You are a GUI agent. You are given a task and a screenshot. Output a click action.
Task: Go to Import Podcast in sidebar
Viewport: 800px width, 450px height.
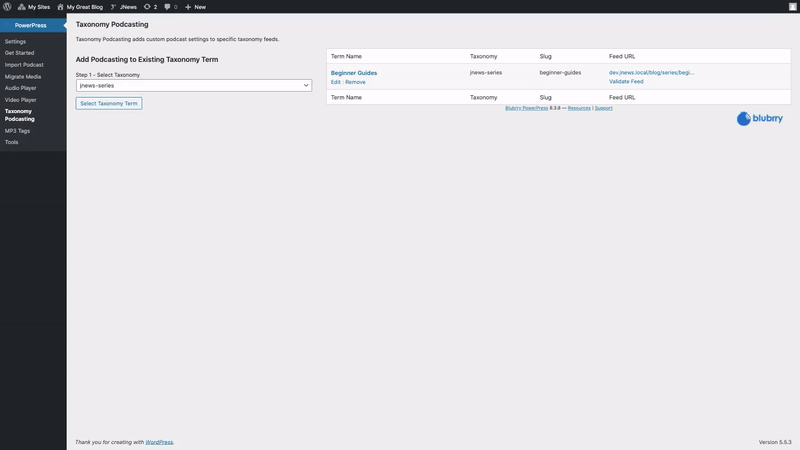(23, 64)
